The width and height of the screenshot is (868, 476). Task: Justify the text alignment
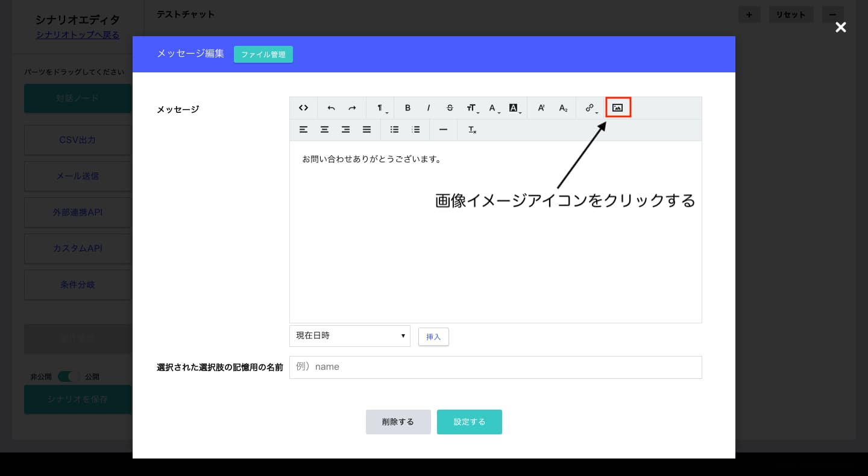366,130
